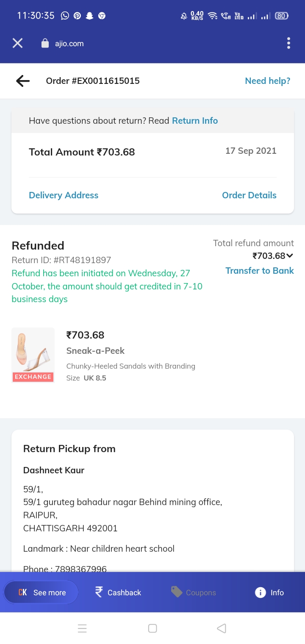Tap the padlock site security icon
The width and height of the screenshot is (305, 644).
coord(45,44)
